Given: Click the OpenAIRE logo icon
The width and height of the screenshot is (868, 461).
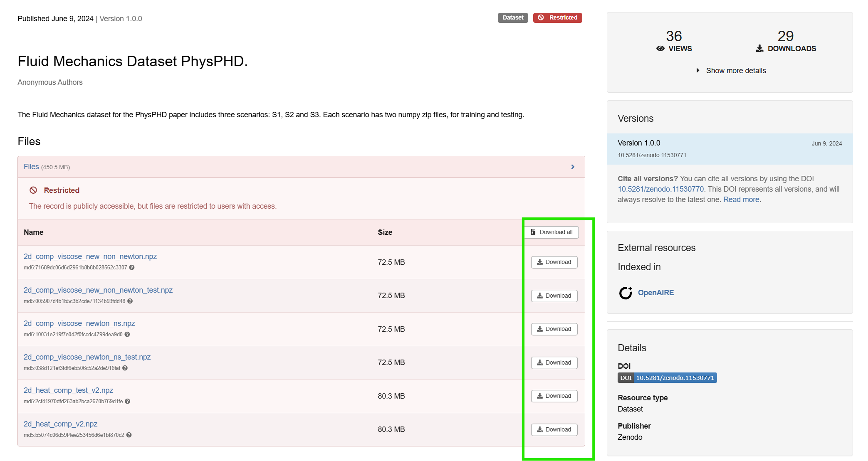Looking at the screenshot, I should tap(625, 293).
